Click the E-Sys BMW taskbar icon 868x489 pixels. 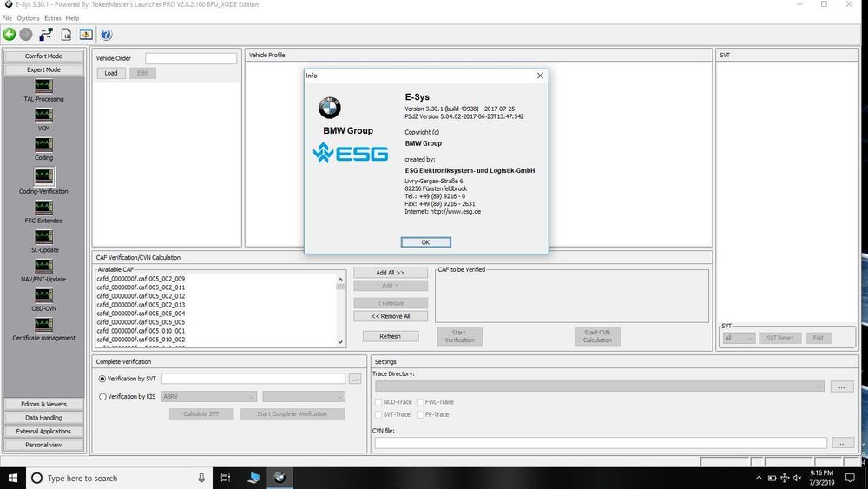click(279, 478)
